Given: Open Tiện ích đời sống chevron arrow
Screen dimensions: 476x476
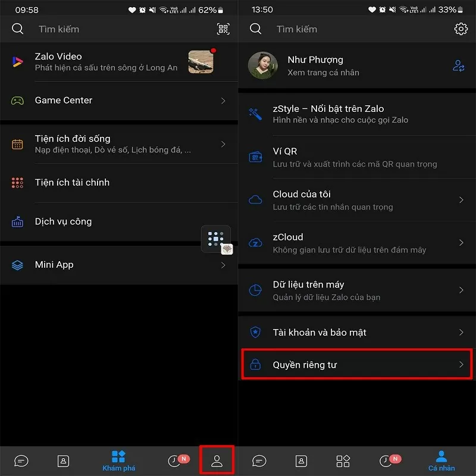Looking at the screenshot, I should (x=223, y=144).
